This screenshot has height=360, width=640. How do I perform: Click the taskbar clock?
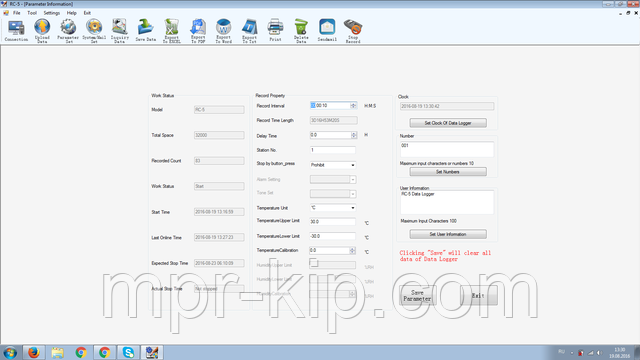tap(620, 353)
